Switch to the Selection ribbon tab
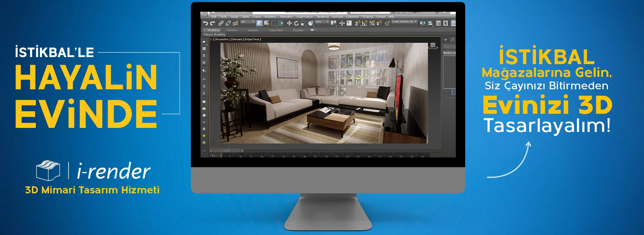 coord(253,30)
